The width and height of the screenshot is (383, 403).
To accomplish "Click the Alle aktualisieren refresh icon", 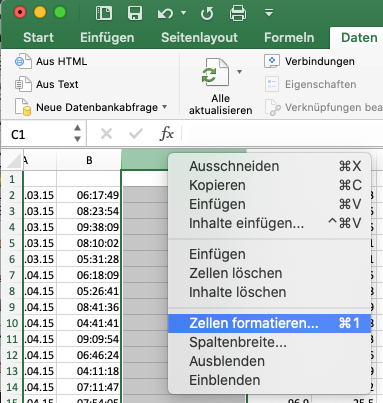I will (x=215, y=73).
